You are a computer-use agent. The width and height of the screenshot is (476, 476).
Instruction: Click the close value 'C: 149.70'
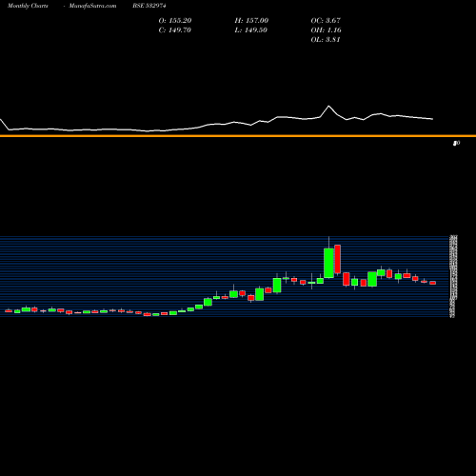coord(174,30)
